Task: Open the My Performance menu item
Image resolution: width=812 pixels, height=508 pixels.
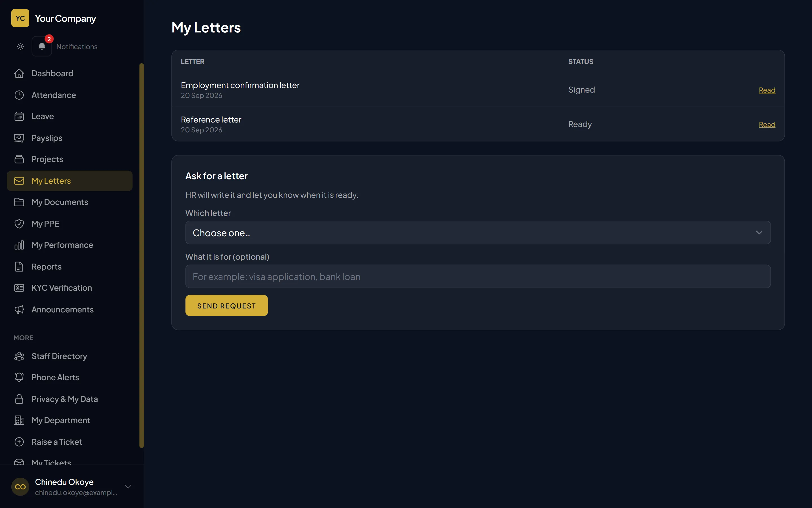Action: 69,245
